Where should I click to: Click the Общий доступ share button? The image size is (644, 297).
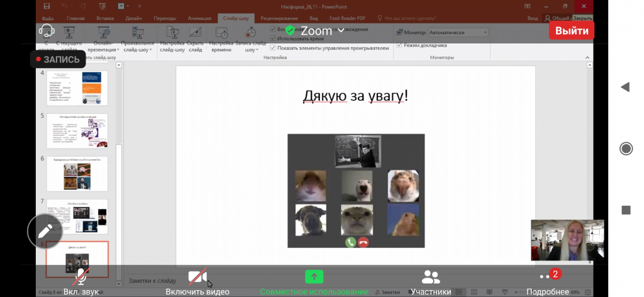[557, 18]
